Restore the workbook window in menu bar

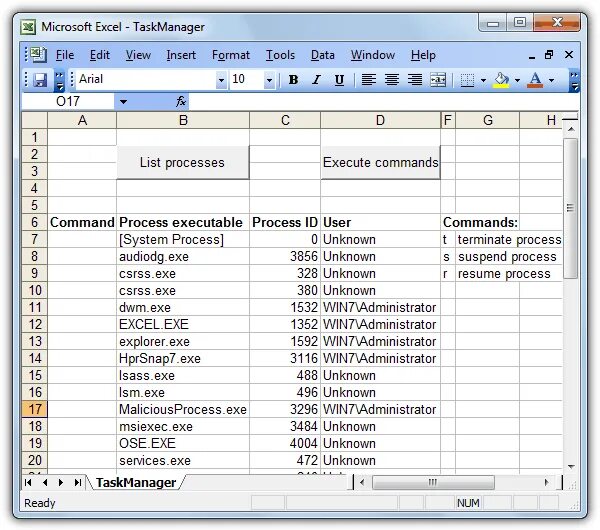(x=549, y=55)
